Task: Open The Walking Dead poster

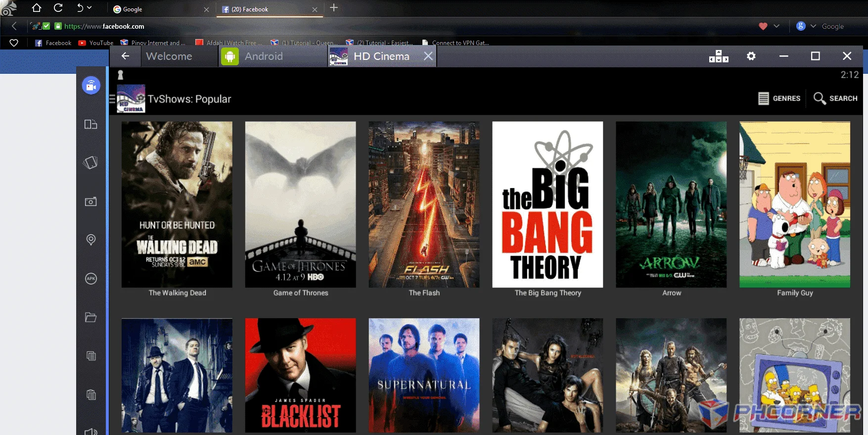Action: click(x=177, y=204)
